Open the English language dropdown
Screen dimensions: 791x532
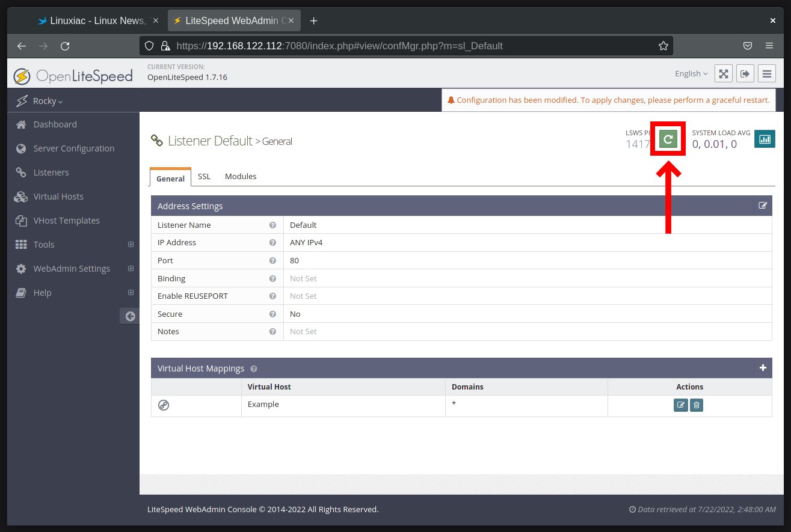click(692, 73)
